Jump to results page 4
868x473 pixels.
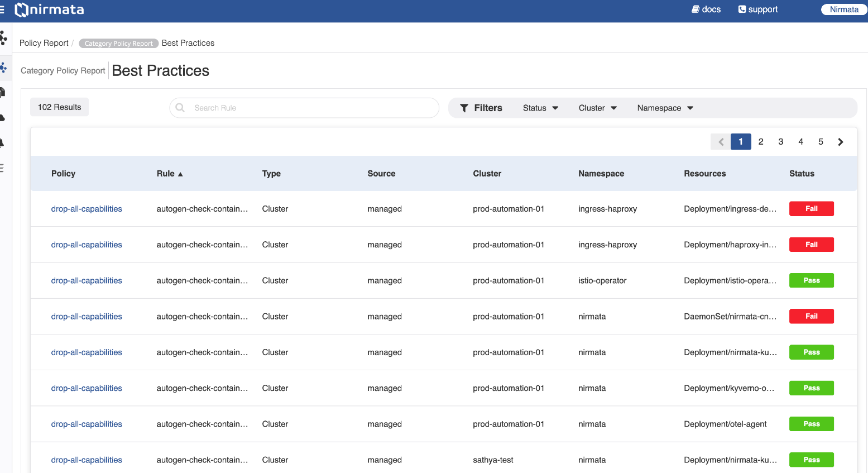(x=801, y=142)
